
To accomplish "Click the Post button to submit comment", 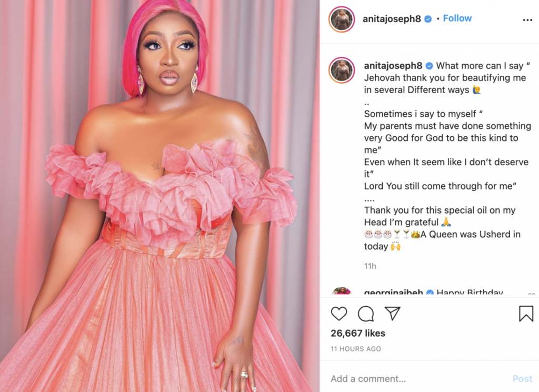I will coord(522,379).
